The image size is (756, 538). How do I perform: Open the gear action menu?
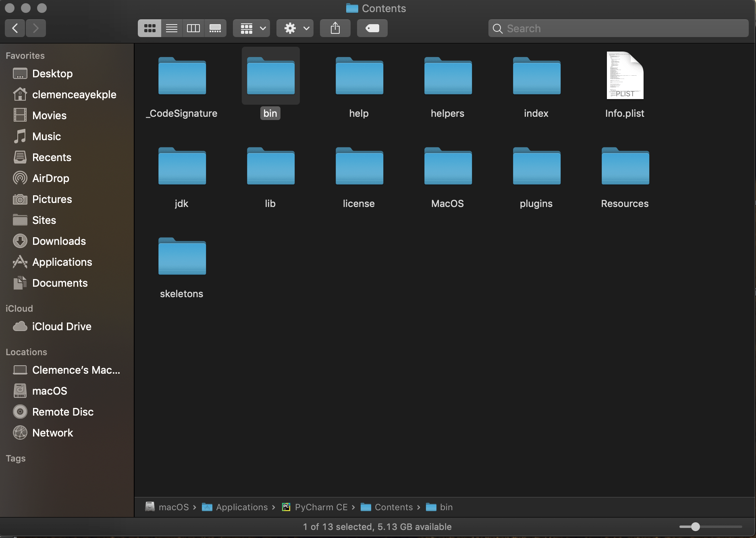295,28
